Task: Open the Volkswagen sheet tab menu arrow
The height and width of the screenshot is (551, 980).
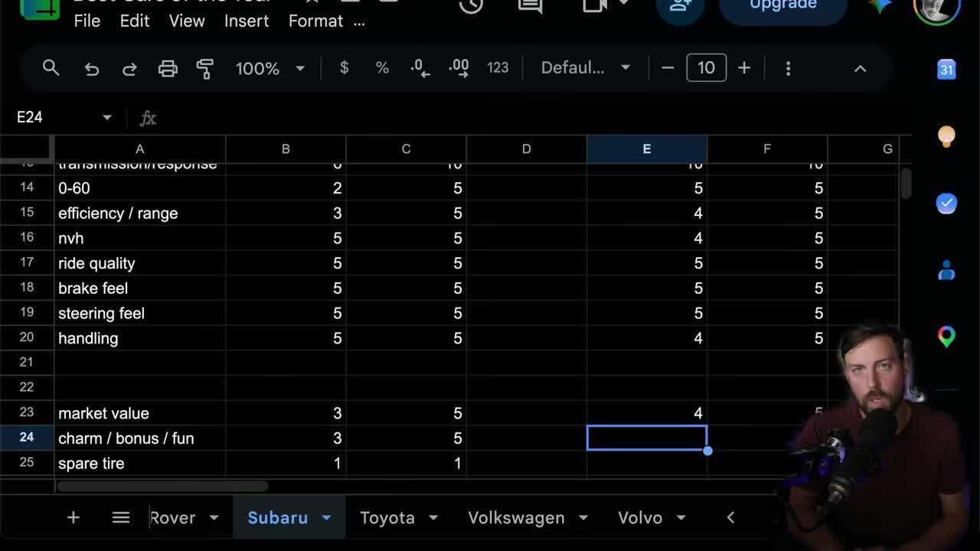Action: 583,518
